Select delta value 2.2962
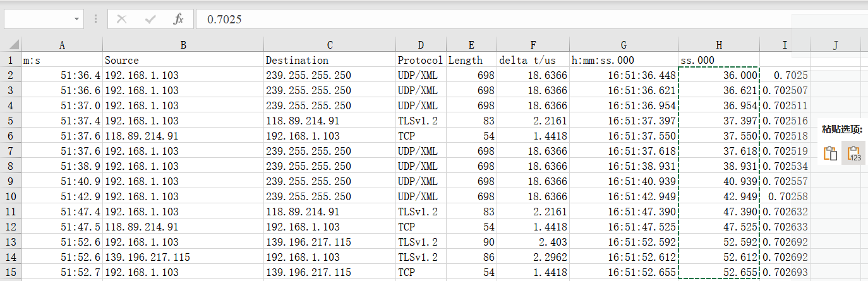Screen dimensions: 868x281 click(x=533, y=257)
